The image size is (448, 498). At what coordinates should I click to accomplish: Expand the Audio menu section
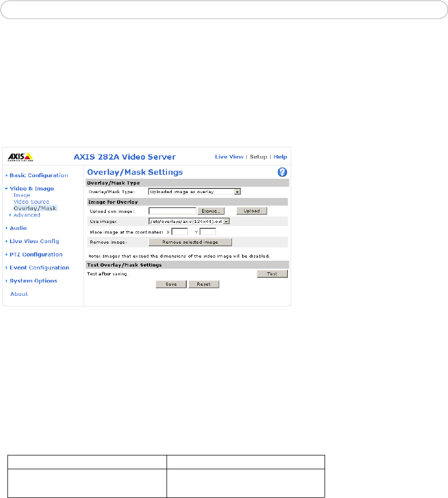18,228
